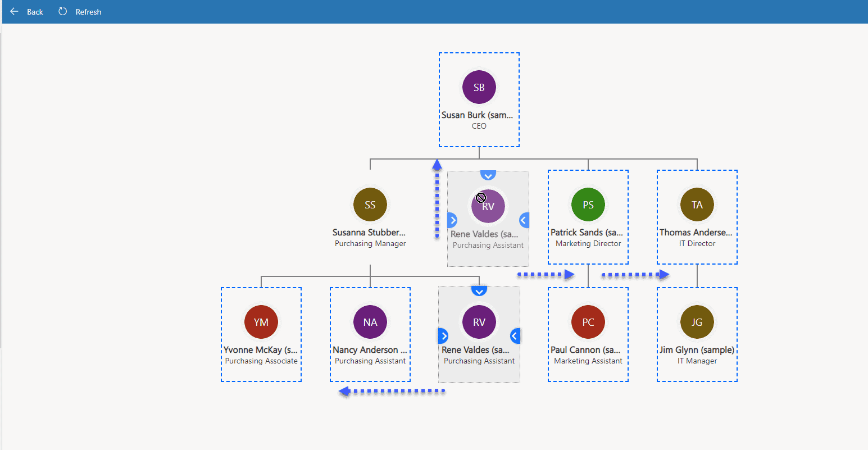Click the RV avatar in the bottom row card
868x450 pixels.
(x=479, y=322)
